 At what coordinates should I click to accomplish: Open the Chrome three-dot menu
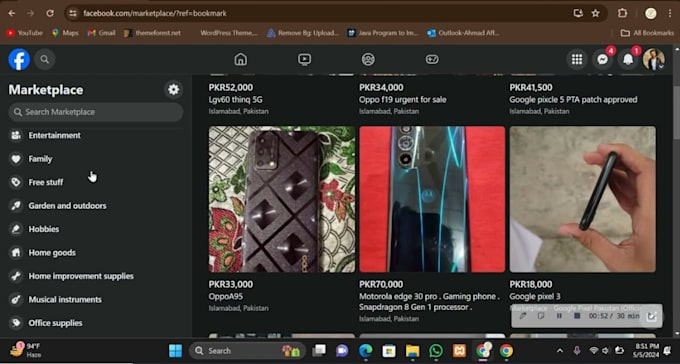(x=670, y=13)
